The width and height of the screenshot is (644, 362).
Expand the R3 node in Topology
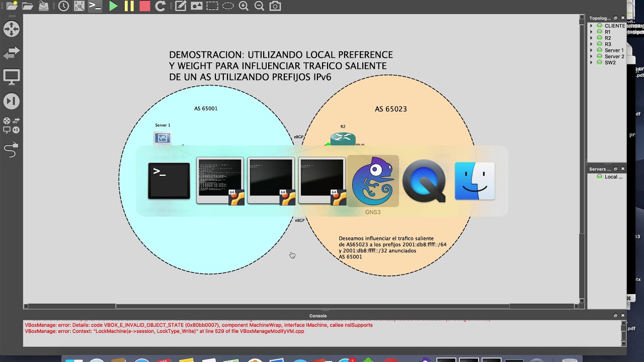(591, 44)
